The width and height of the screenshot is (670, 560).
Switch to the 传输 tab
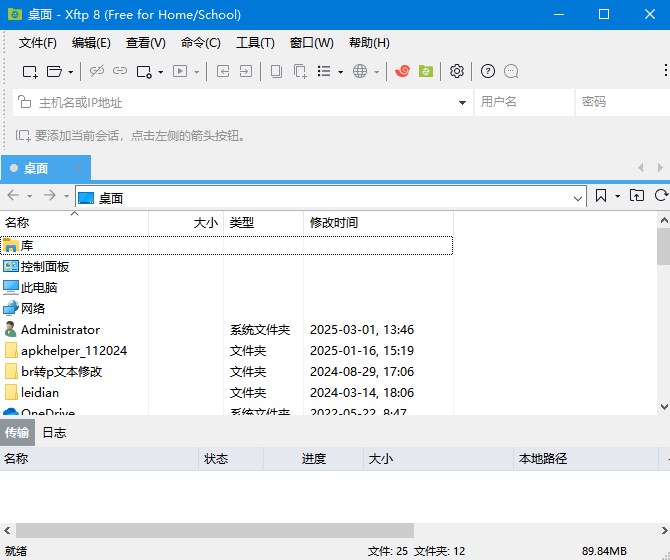[x=17, y=433]
